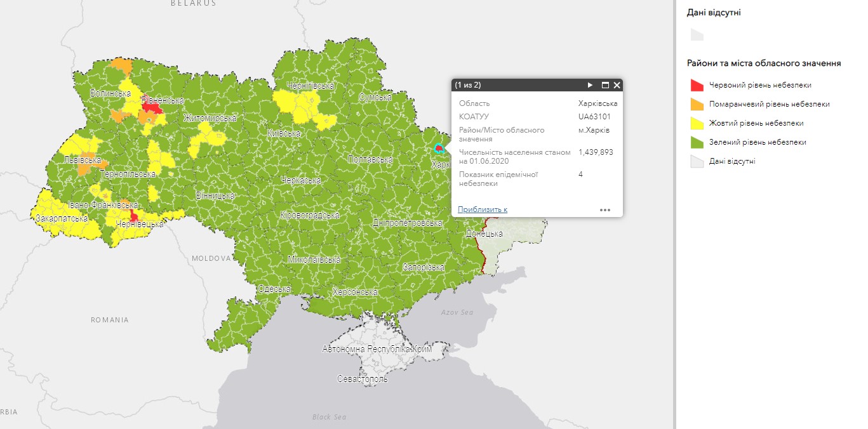Screen dimensions: 868x429
Task: Click green legend swatch 'Зелений рівень небезпеки'
Action: point(697,142)
